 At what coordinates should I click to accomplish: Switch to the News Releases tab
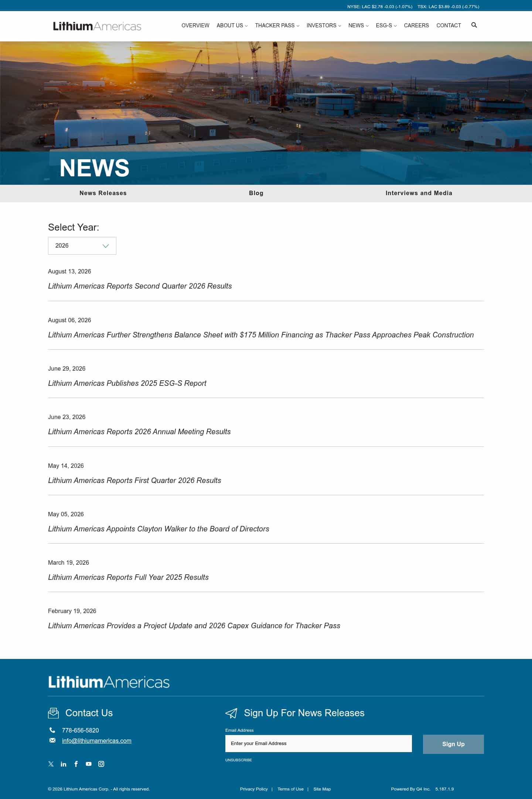pyautogui.click(x=103, y=193)
